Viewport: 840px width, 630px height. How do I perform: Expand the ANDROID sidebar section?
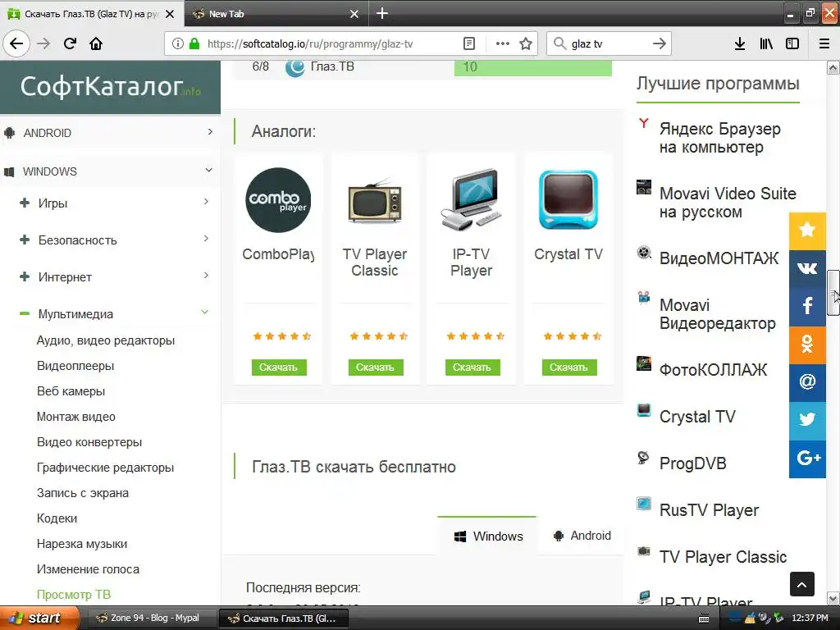point(110,132)
